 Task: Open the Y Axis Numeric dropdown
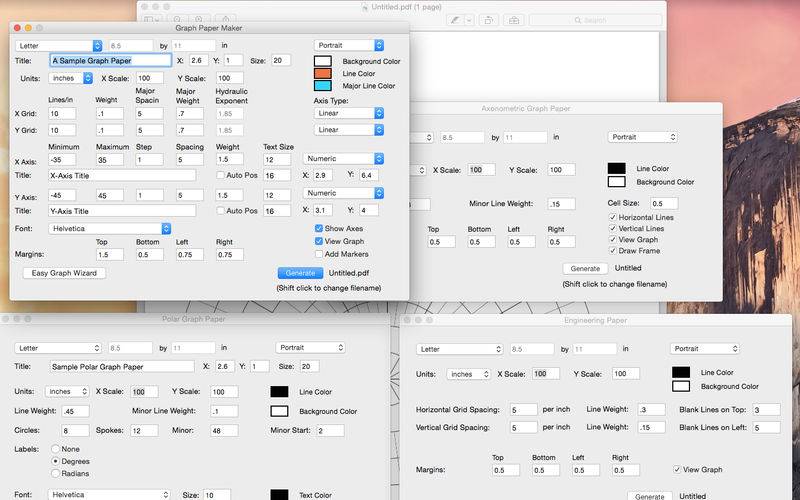point(343,193)
